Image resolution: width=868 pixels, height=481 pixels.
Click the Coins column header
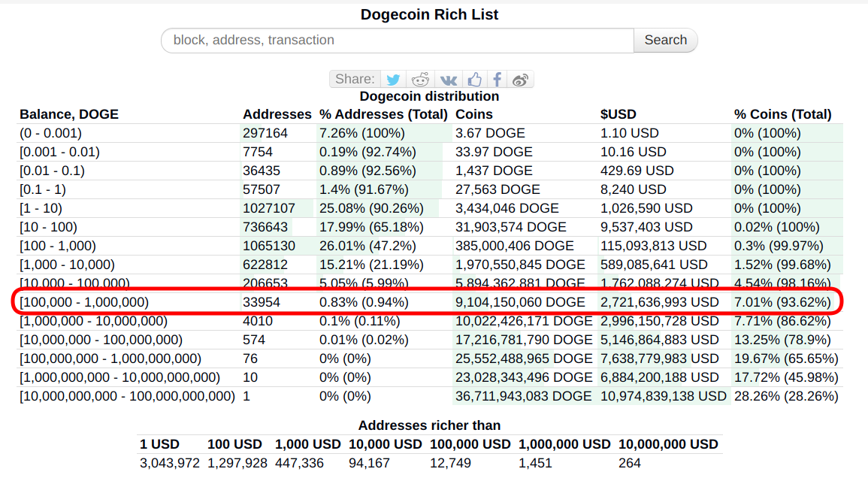(x=474, y=114)
